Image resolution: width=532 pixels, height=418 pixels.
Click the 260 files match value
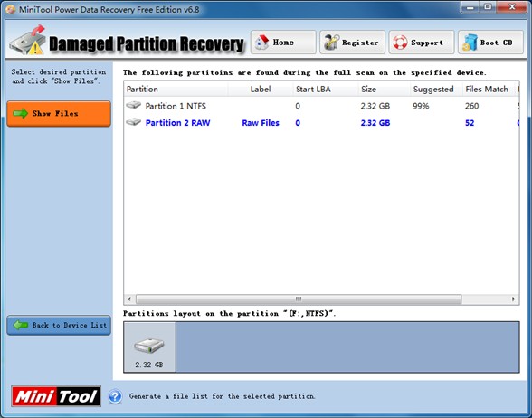(x=471, y=106)
